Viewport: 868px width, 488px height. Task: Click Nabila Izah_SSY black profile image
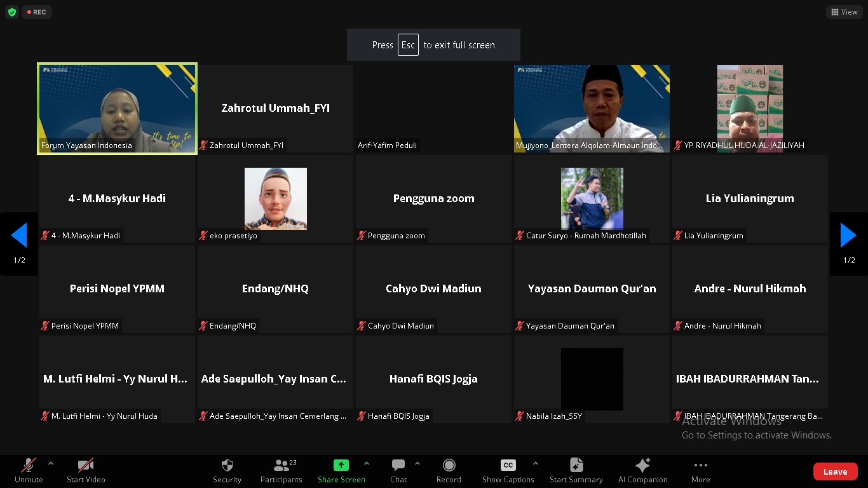point(592,379)
